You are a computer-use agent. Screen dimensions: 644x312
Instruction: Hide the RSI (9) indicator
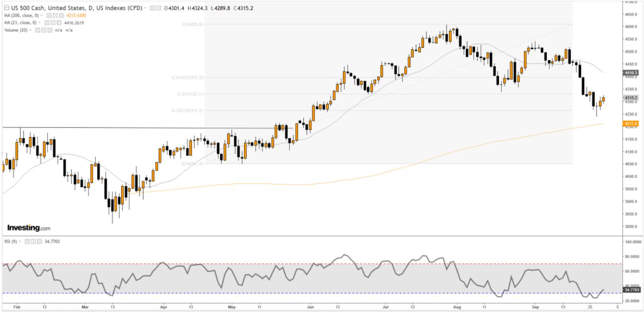(27, 241)
